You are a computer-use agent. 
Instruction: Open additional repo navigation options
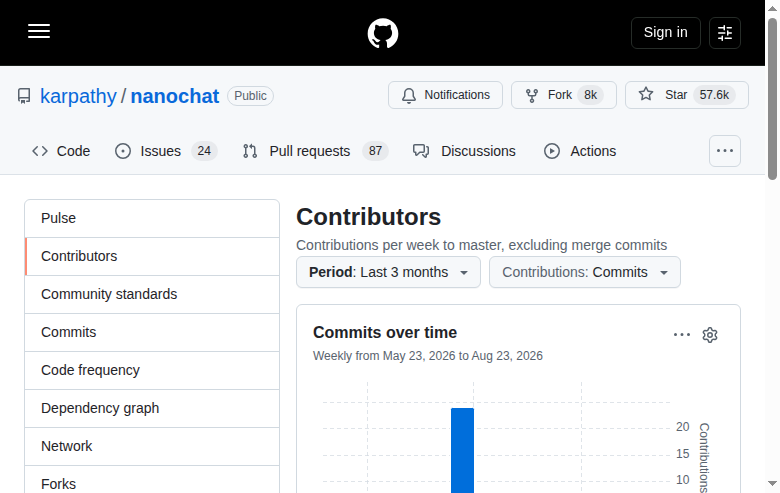point(725,151)
